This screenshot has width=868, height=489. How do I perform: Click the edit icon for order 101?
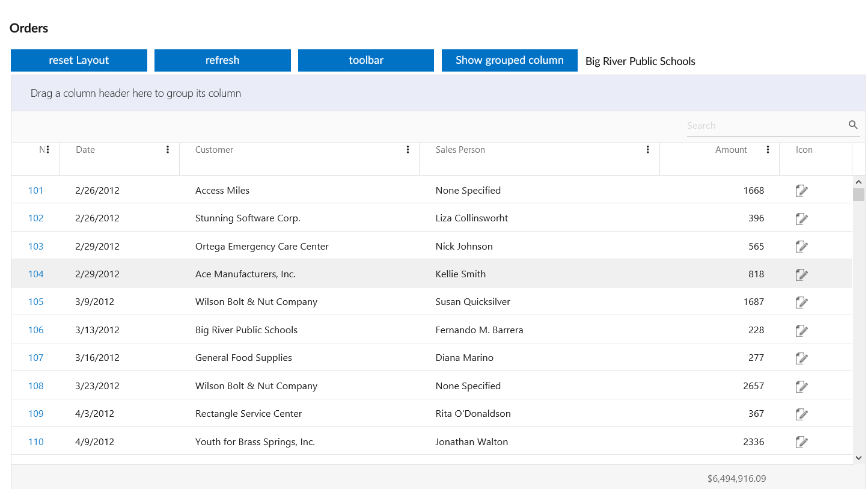click(x=801, y=191)
